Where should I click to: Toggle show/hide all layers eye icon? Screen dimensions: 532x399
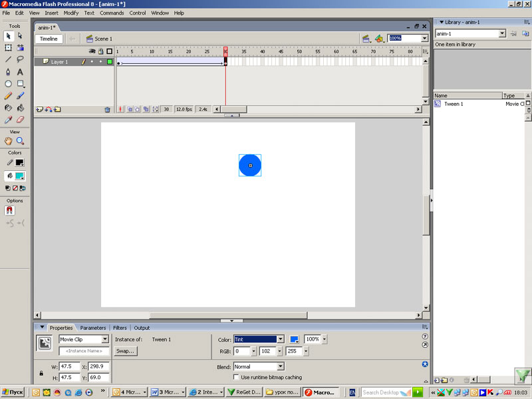(92, 51)
